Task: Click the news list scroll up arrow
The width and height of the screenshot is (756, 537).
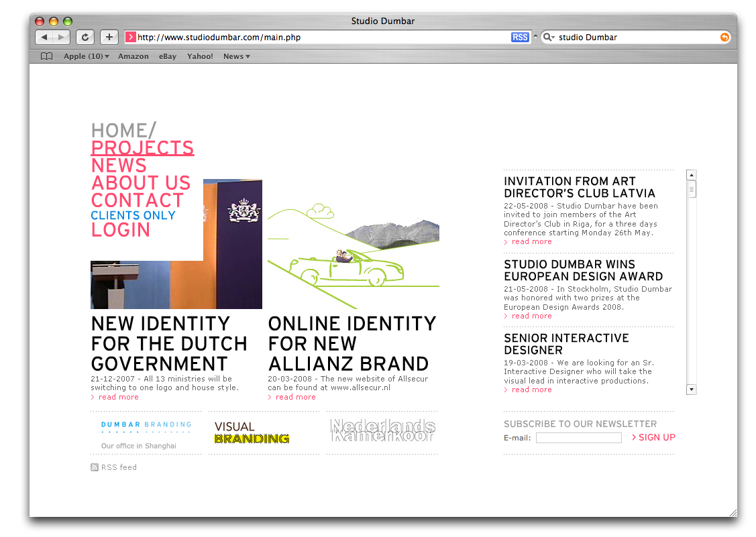Action: pos(692,175)
